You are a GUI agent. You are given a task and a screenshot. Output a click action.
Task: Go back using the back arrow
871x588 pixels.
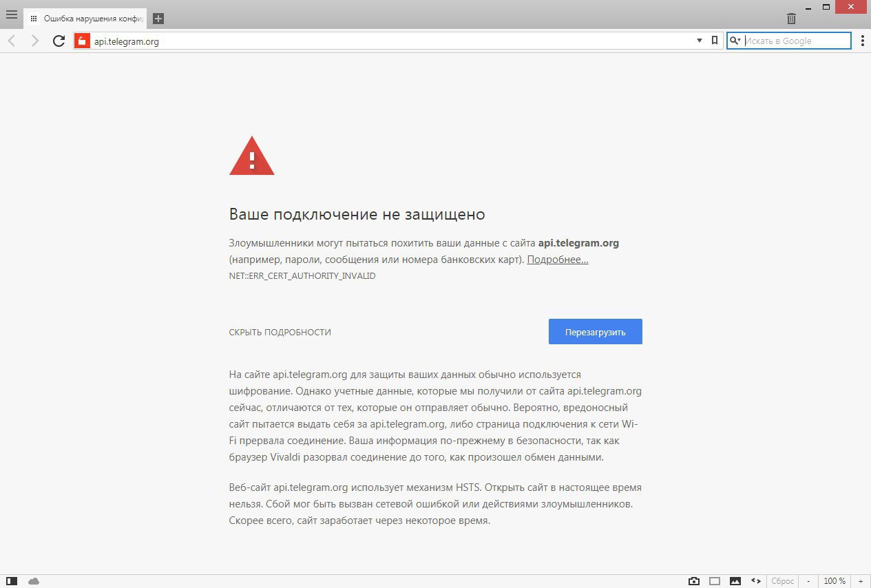click(x=12, y=41)
